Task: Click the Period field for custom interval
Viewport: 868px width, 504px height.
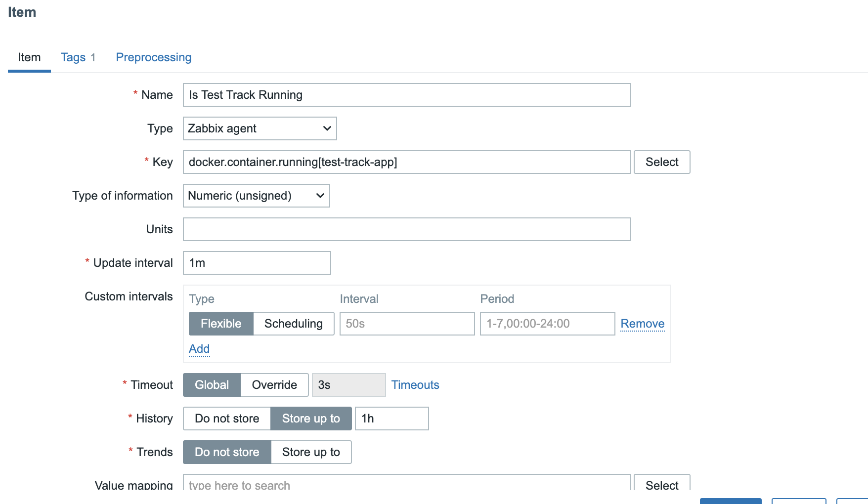Action: point(547,324)
